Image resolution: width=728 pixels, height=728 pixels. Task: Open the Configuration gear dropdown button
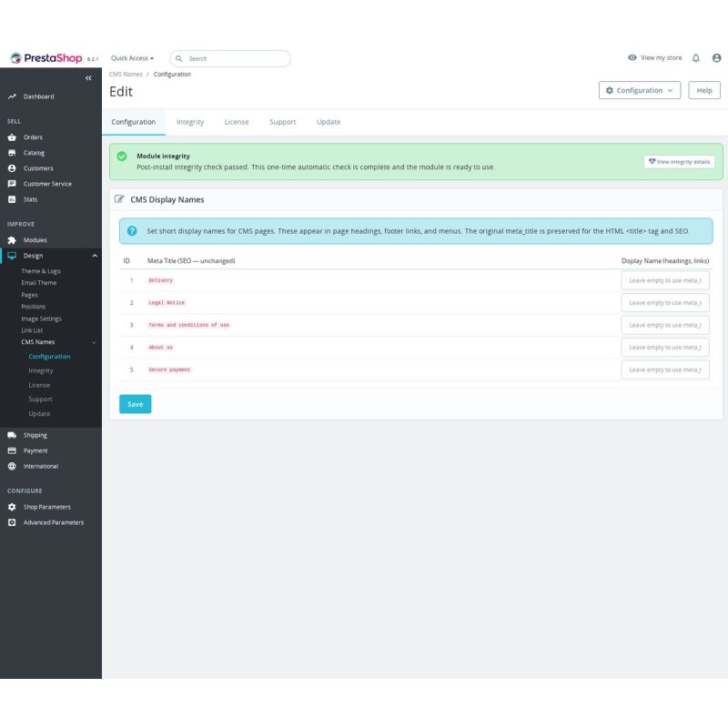point(640,90)
